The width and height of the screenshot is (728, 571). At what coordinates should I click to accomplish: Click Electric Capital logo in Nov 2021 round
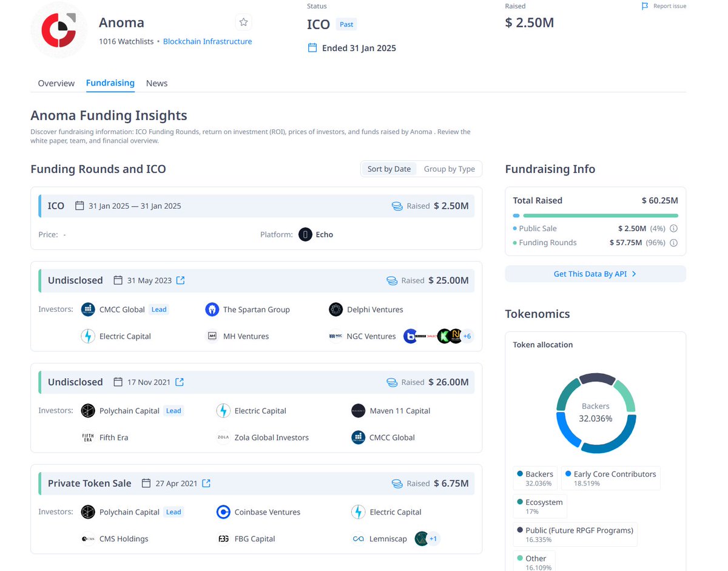pos(223,411)
